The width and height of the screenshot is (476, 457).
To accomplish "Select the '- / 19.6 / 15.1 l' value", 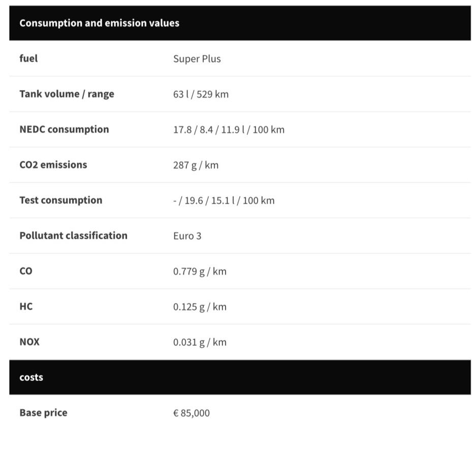I will coord(223,201).
